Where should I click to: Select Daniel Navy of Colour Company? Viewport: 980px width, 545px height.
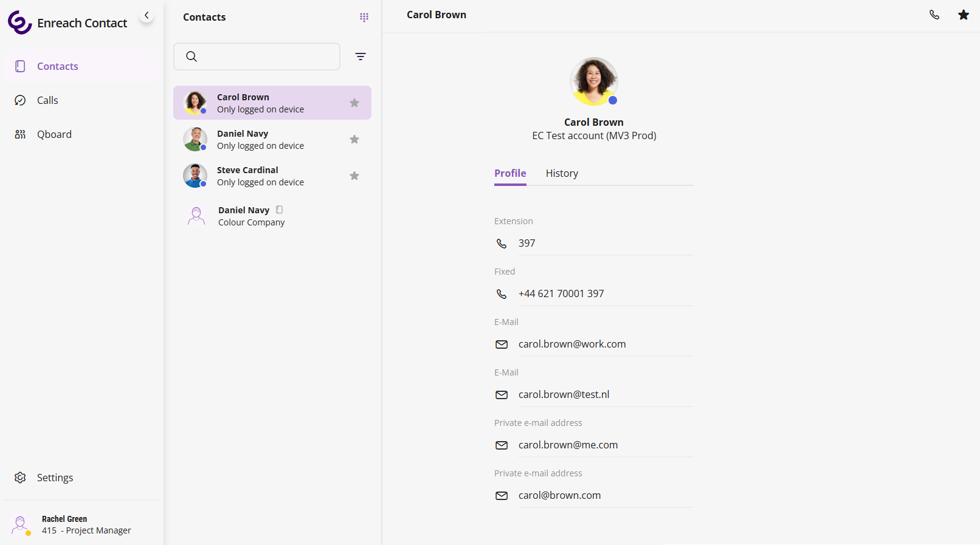coord(251,216)
